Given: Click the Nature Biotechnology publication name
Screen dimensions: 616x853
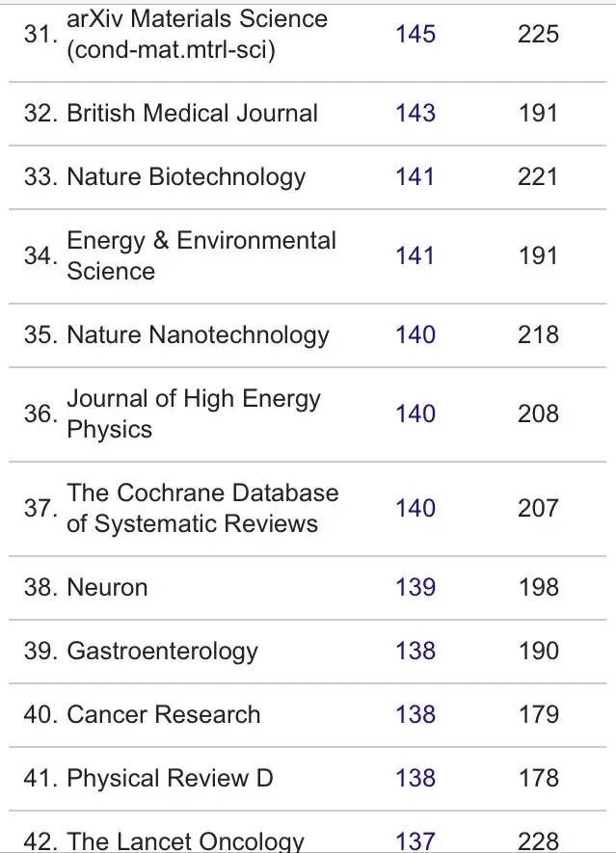Looking at the screenshot, I should [x=186, y=177].
